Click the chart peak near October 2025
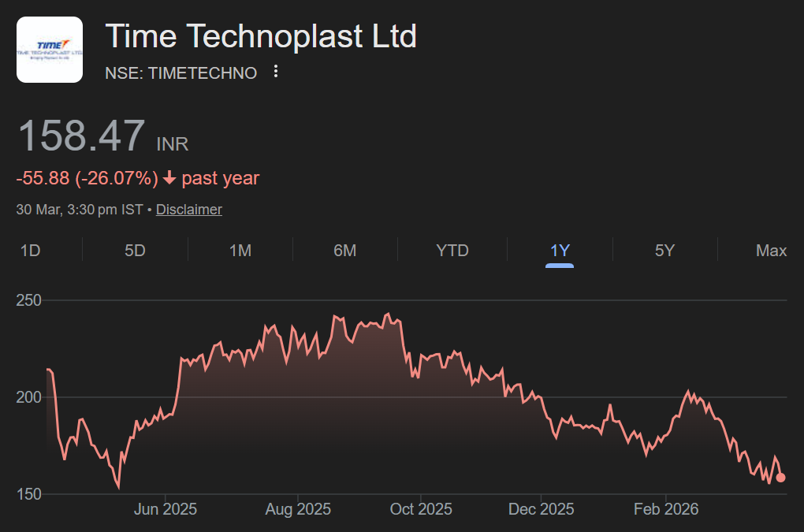Screen dimensions: 804x532 click(387, 311)
